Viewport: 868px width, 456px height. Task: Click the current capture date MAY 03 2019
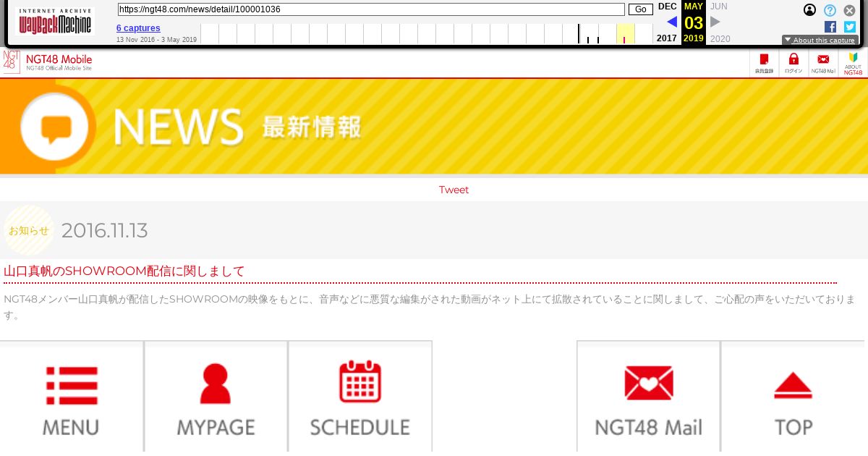(694, 22)
